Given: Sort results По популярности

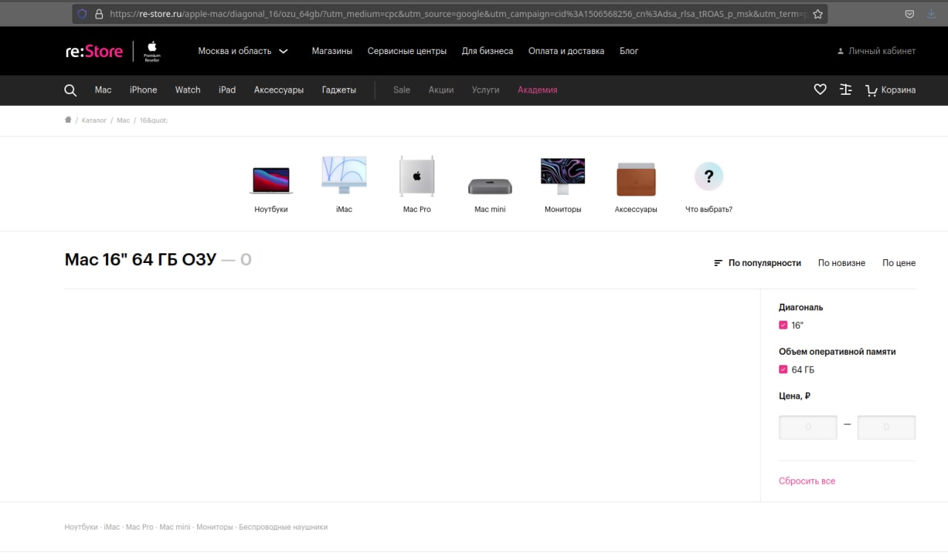Looking at the screenshot, I should (x=765, y=263).
